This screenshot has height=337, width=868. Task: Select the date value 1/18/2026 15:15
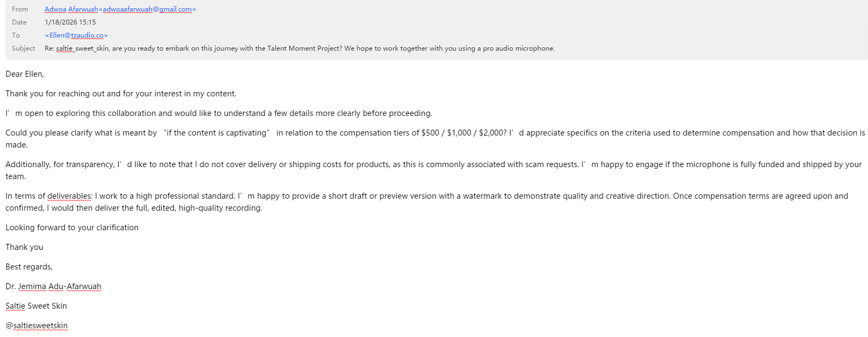pos(70,22)
